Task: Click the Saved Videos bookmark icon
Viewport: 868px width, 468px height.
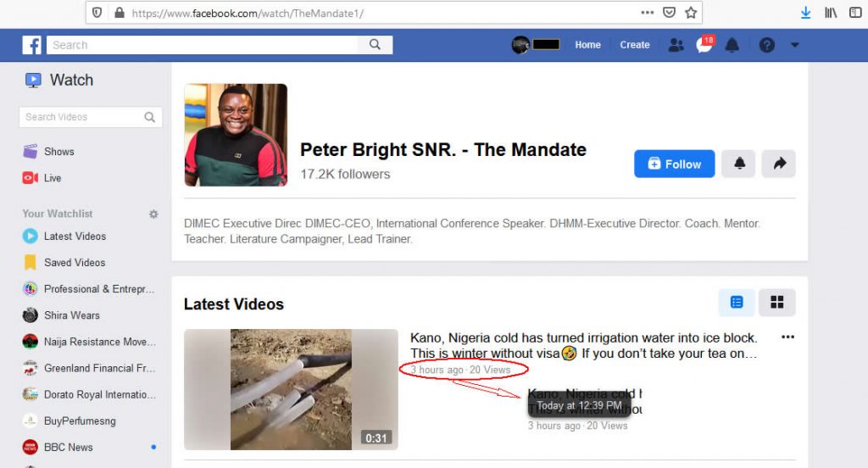Action: (30, 263)
